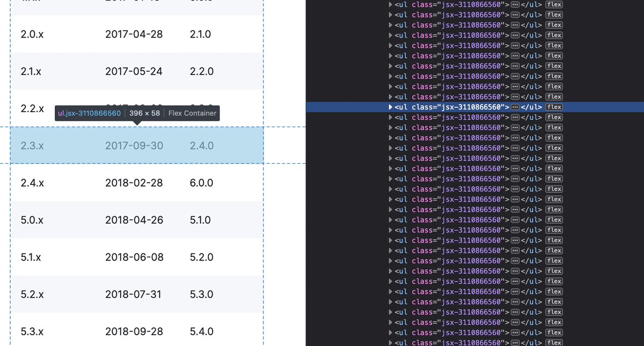Toggle flexbox overlay on the second ul element

click(554, 14)
